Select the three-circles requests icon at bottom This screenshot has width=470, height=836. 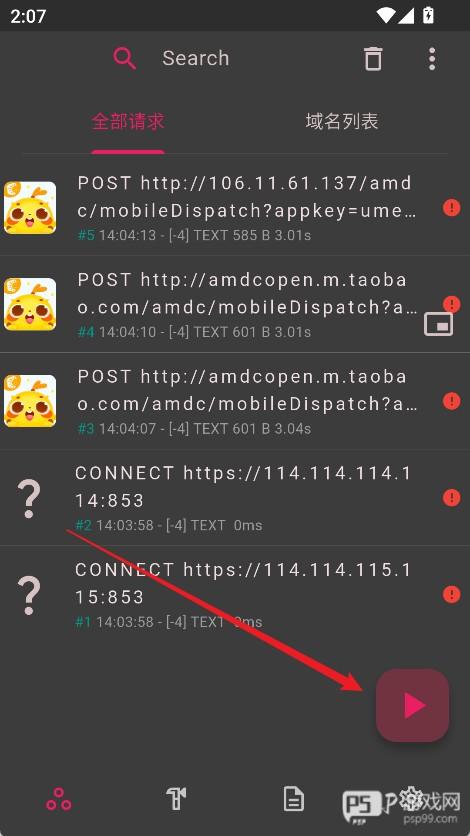tap(59, 799)
